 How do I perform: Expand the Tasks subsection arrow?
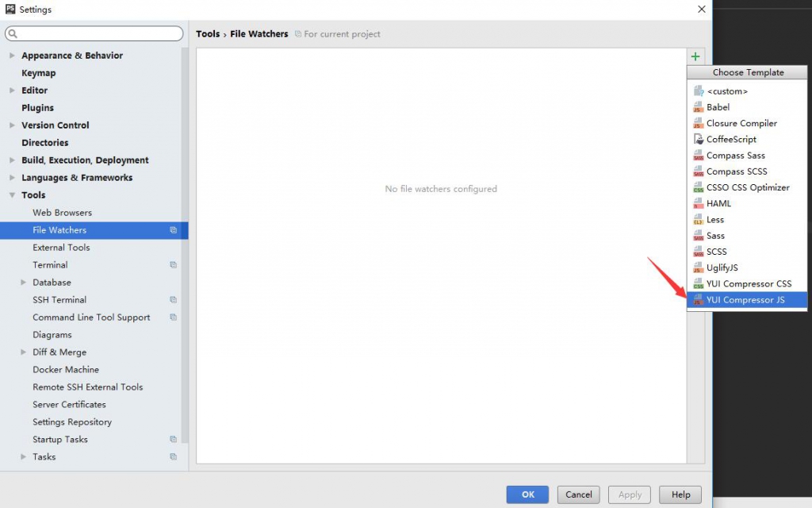(x=23, y=456)
